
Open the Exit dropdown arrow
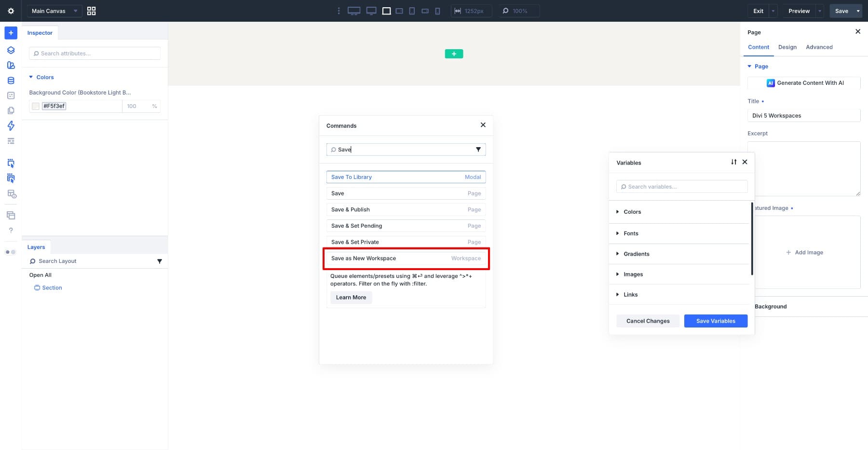tap(773, 11)
